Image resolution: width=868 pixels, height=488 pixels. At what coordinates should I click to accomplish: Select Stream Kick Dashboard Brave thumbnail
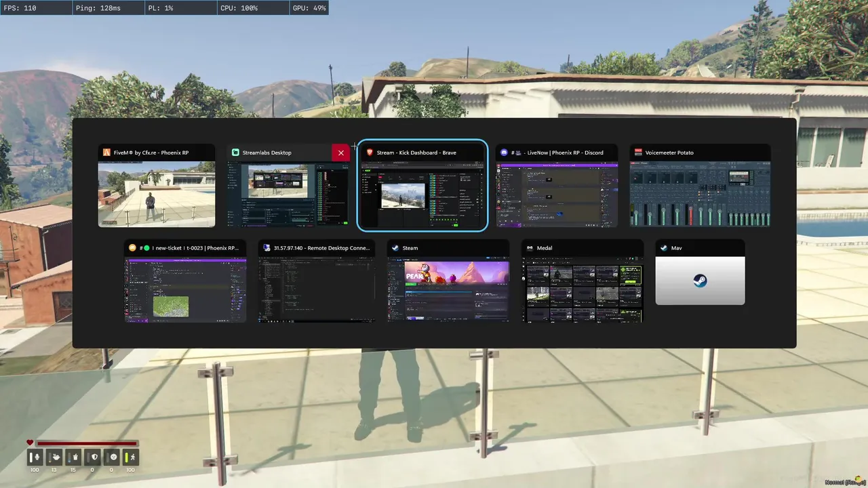pos(422,194)
